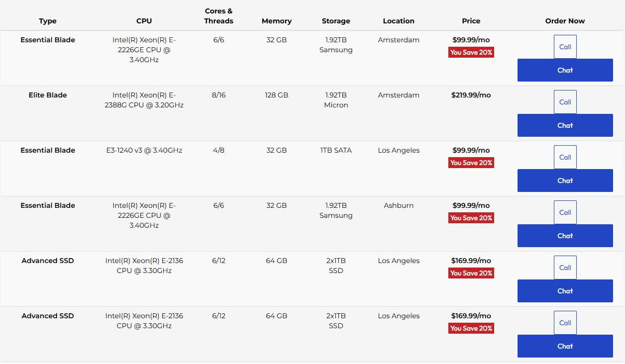Click Call for the Amsterdam Essential Blade
Image resolution: width=625 pixels, height=364 pixels.
tap(565, 47)
